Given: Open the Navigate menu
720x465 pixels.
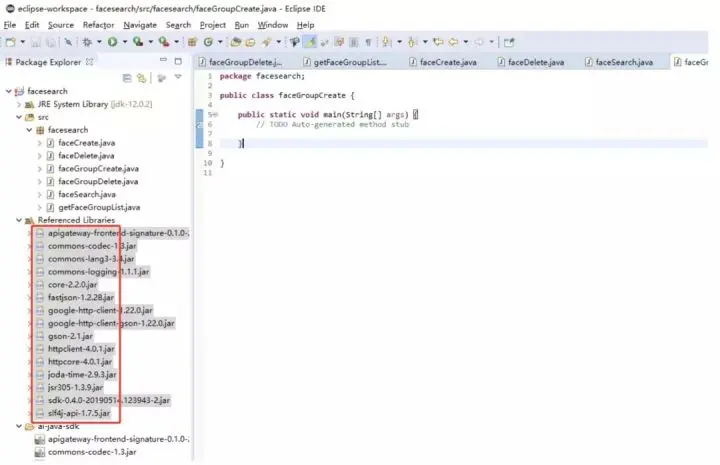Looking at the screenshot, I should [140, 25].
